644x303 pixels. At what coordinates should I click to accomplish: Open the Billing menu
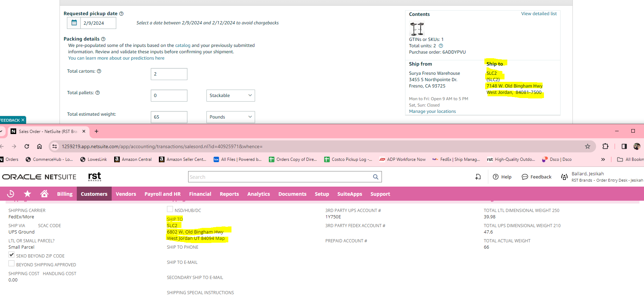pos(65,194)
